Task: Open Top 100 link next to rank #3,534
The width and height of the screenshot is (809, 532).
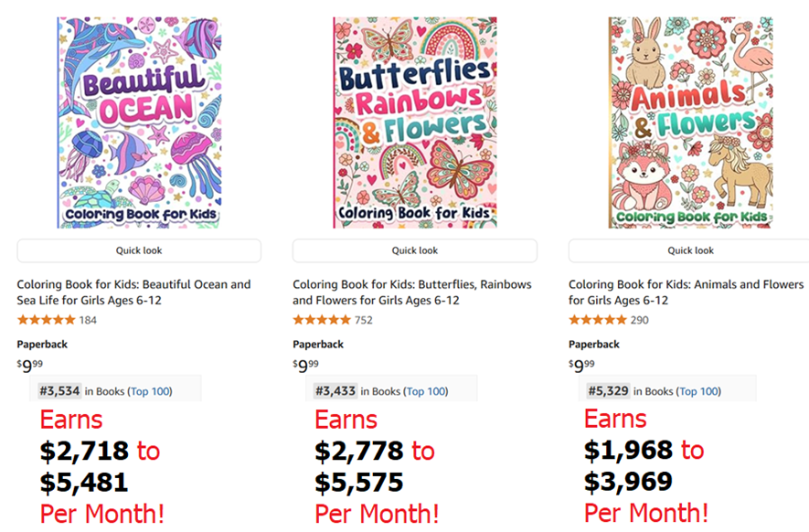Action: point(150,391)
